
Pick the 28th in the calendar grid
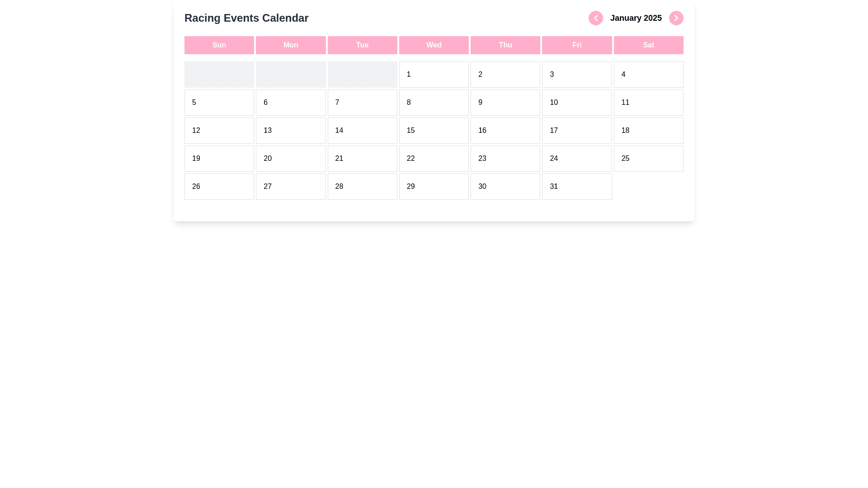362,187
